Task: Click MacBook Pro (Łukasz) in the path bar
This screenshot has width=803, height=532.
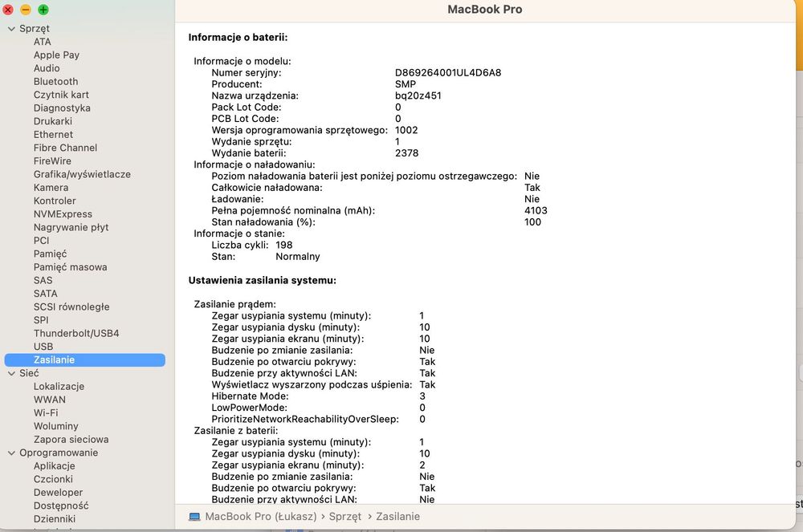Action: 261,518
